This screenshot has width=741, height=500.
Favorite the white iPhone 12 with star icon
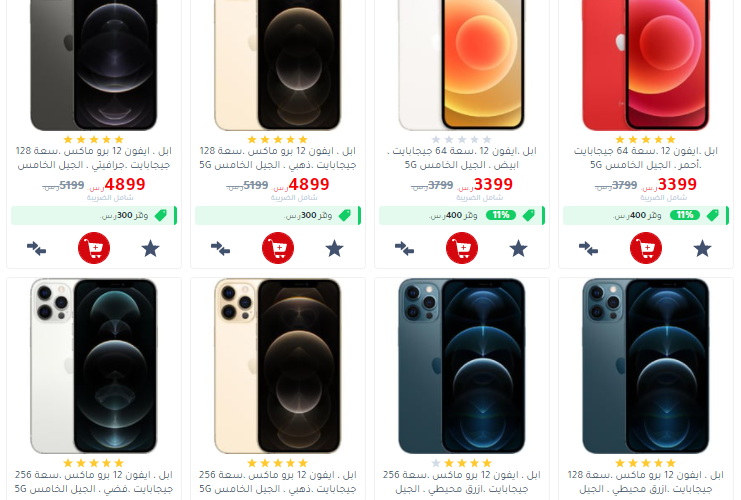pos(518,249)
